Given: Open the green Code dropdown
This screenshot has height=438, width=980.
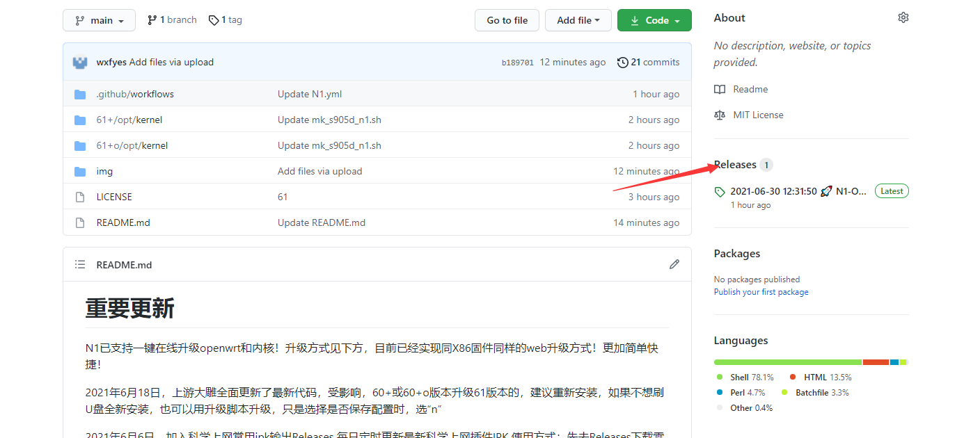Looking at the screenshot, I should pos(654,20).
